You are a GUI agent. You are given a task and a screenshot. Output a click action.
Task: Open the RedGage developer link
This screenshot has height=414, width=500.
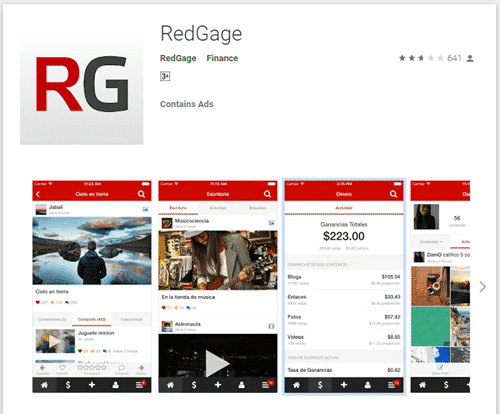point(178,58)
